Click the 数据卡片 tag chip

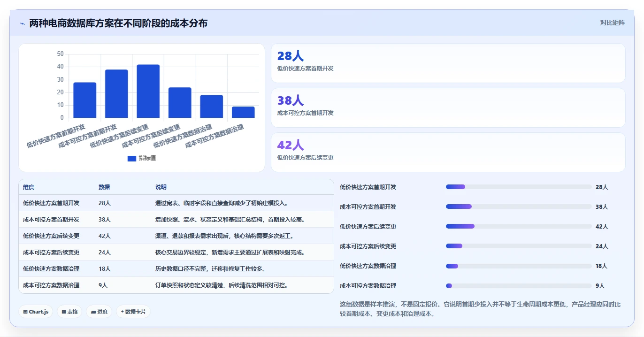[x=133, y=312]
